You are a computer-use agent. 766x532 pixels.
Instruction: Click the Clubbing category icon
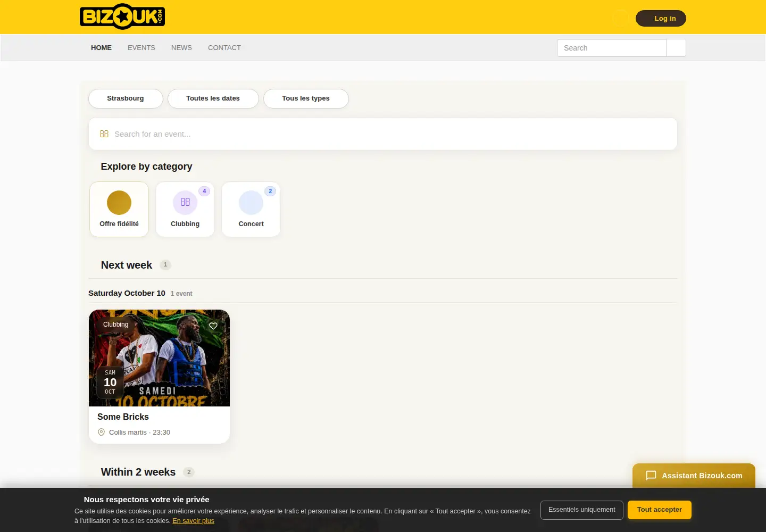(185, 203)
